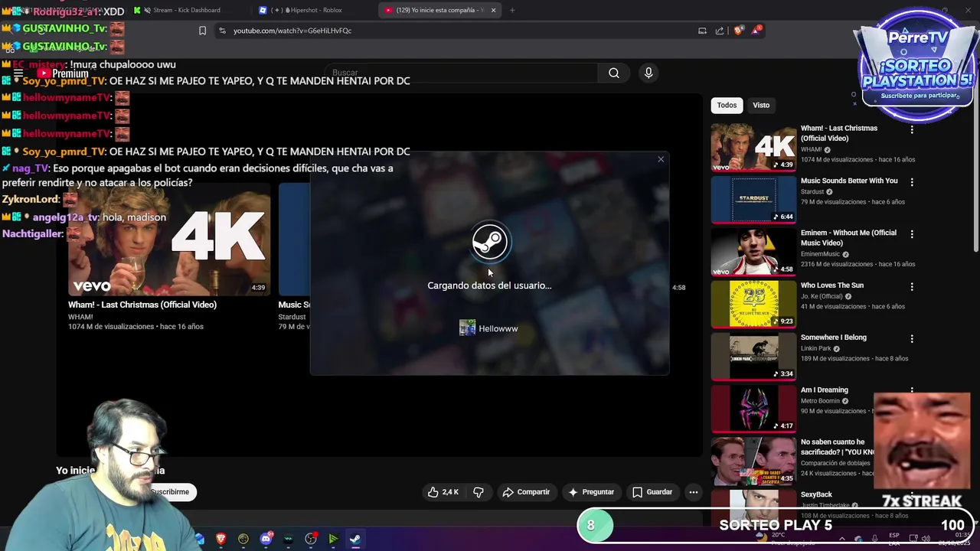Viewport: 980px width, 551px height.
Task: Open a new browser tab with plus
Action: [512, 10]
